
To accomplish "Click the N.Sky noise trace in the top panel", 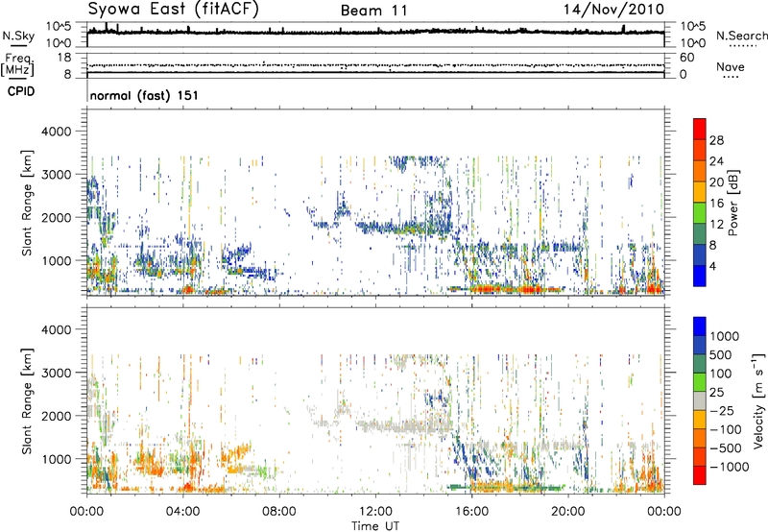I will [375, 32].
